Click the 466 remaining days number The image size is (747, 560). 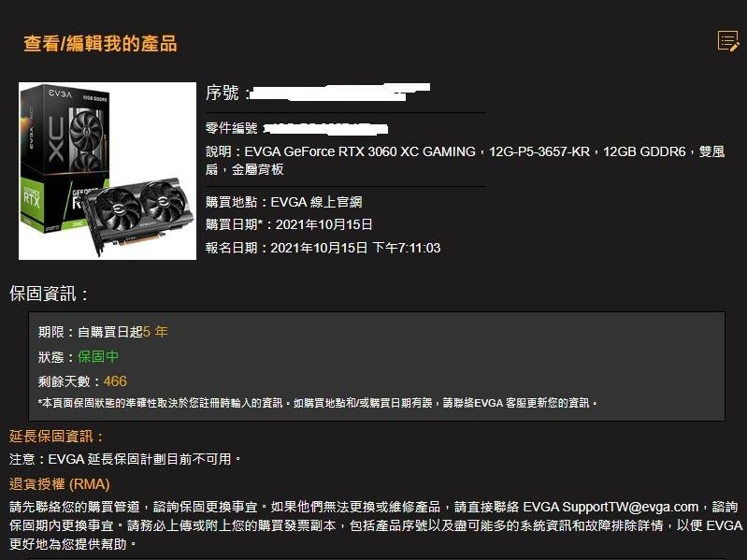tap(115, 381)
